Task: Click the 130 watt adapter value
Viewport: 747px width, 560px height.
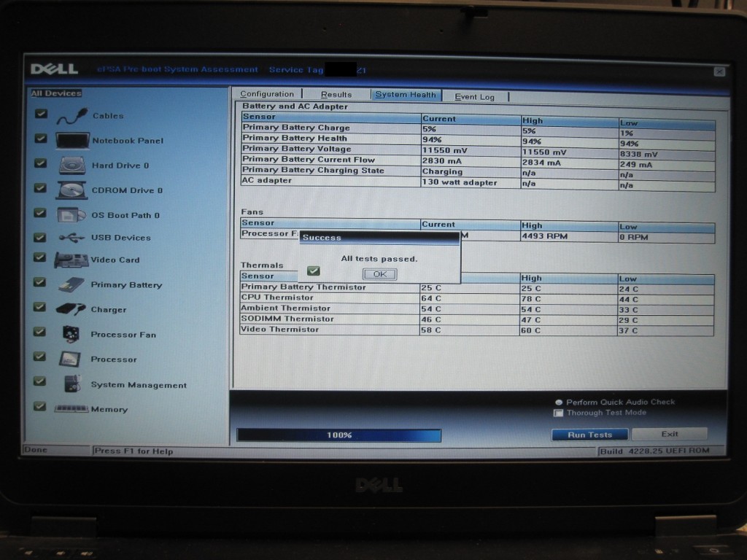Action: (460, 182)
